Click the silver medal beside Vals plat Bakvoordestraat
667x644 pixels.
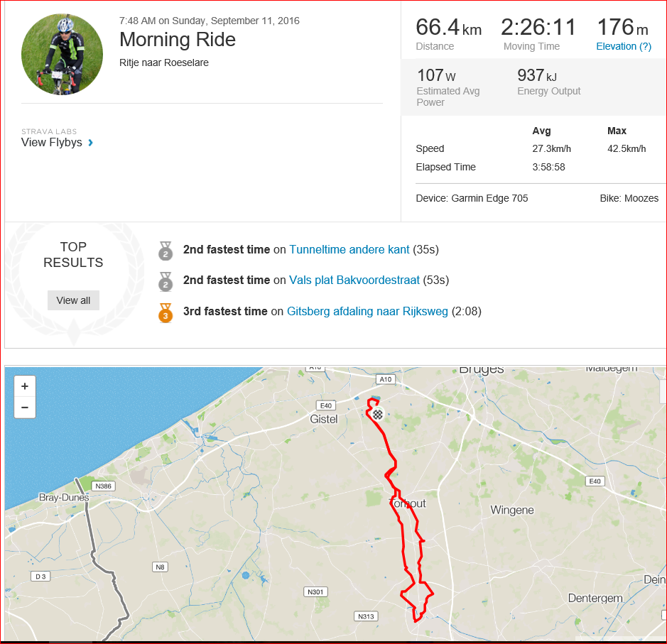(x=166, y=281)
